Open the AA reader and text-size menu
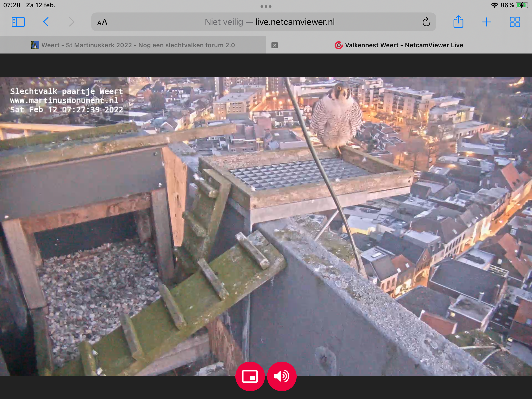 (x=102, y=22)
